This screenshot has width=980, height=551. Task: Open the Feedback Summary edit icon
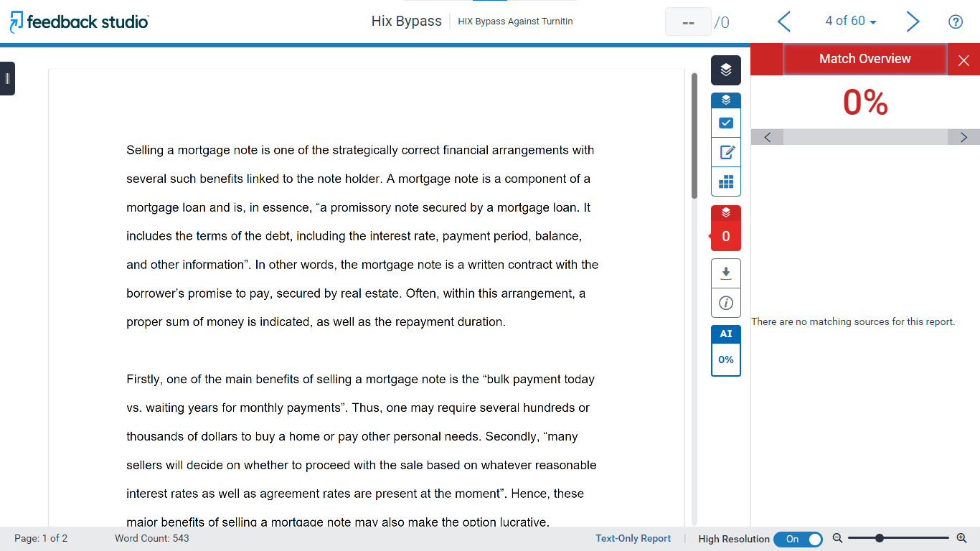point(725,152)
